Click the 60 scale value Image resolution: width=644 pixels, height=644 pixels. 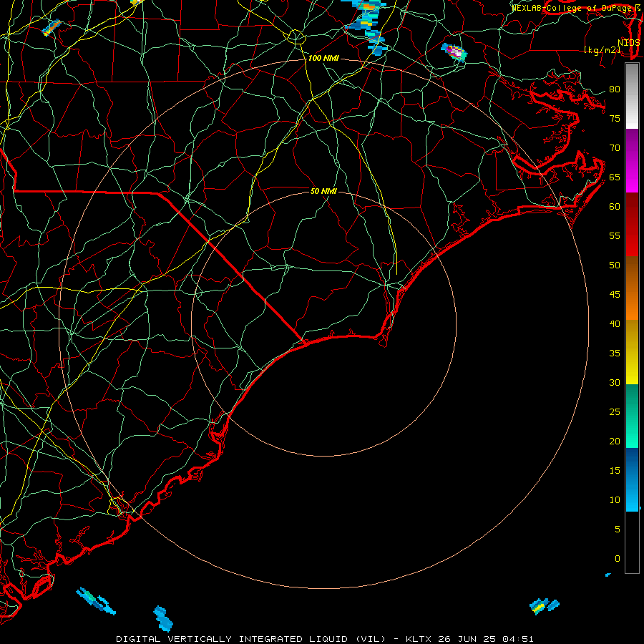coord(615,207)
